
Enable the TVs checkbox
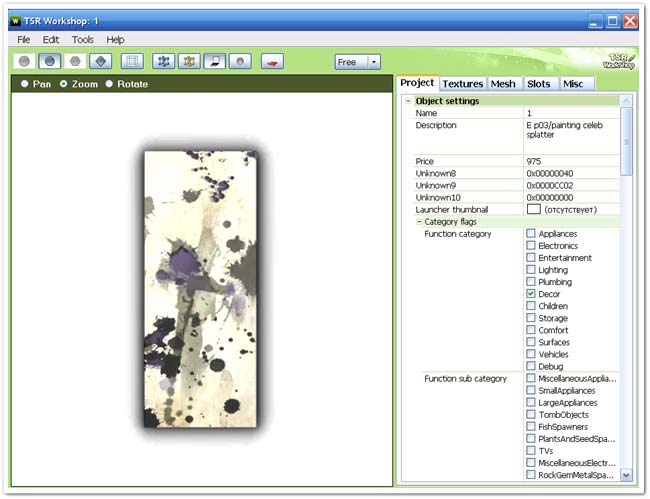(x=531, y=450)
